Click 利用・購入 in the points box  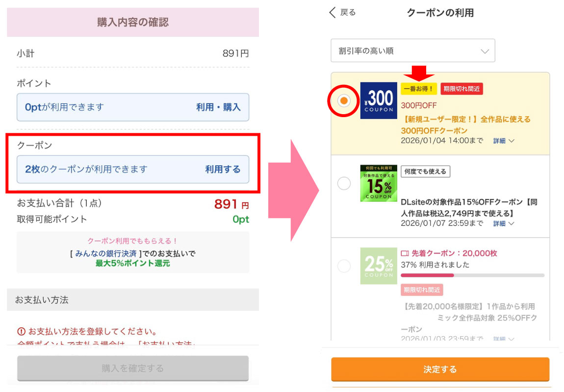218,107
